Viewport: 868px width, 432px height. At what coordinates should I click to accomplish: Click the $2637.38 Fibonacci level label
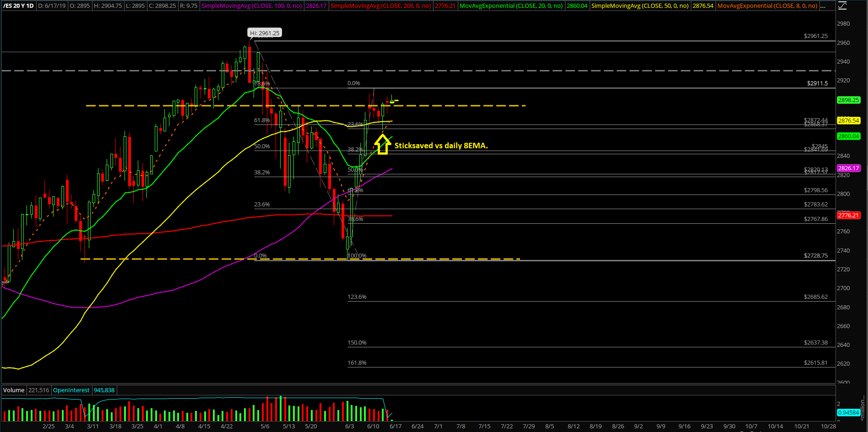pos(816,342)
